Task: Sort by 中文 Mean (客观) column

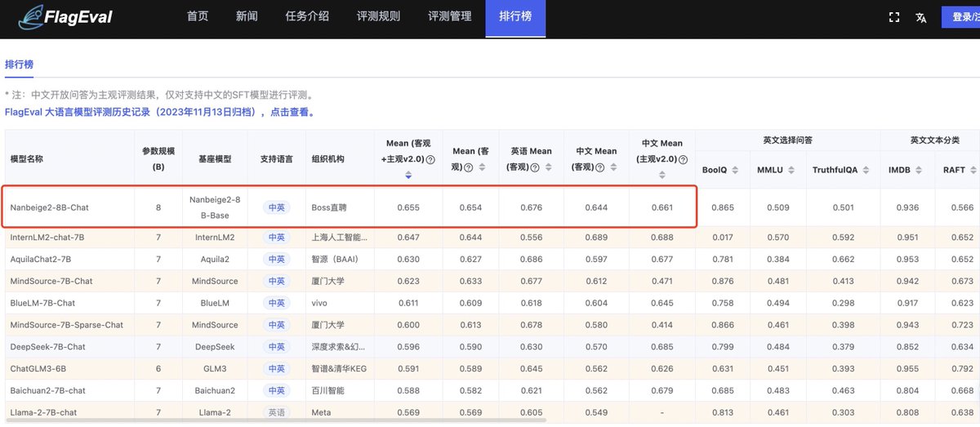Action: pyautogui.click(x=616, y=167)
